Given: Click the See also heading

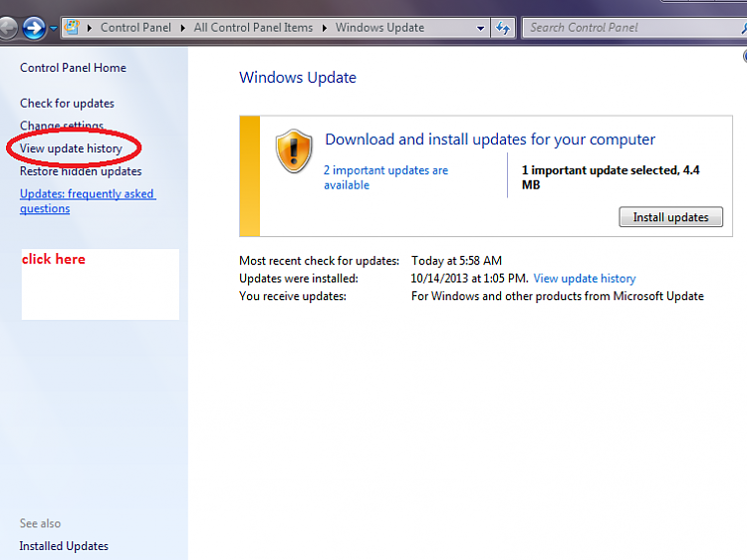Looking at the screenshot, I should (40, 523).
